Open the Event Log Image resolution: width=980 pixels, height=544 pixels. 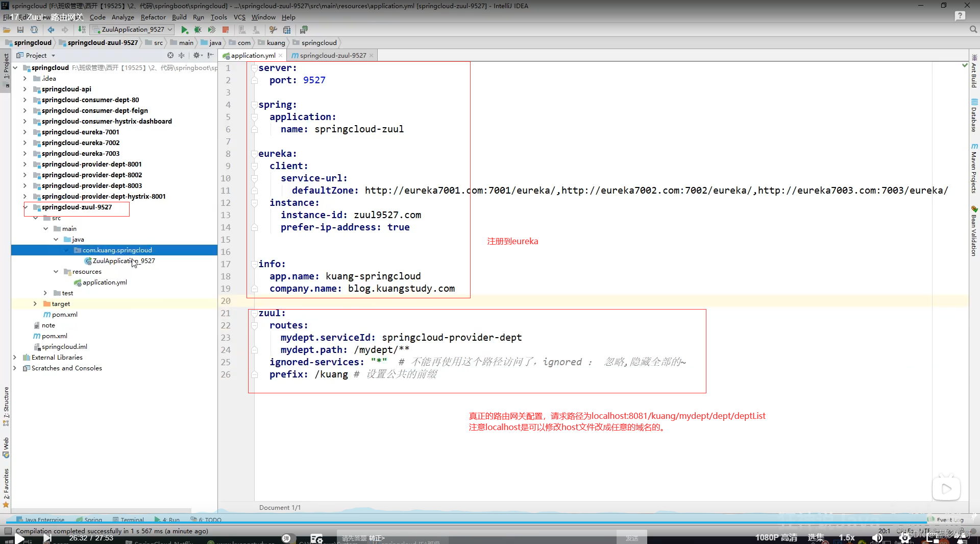coord(946,519)
